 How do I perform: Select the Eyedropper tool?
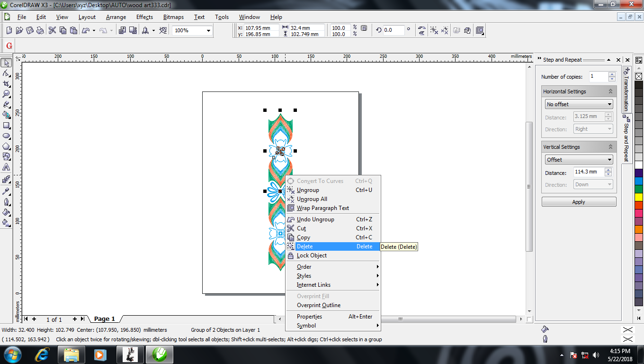(x=6, y=191)
